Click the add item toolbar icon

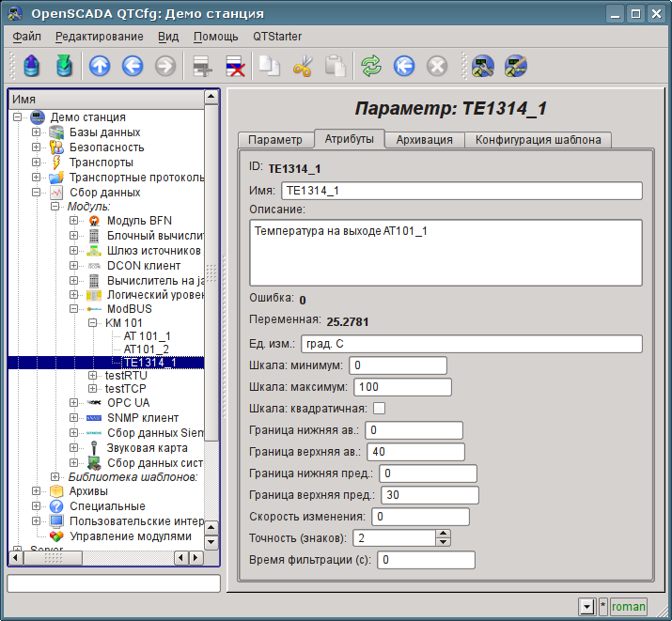point(199,66)
